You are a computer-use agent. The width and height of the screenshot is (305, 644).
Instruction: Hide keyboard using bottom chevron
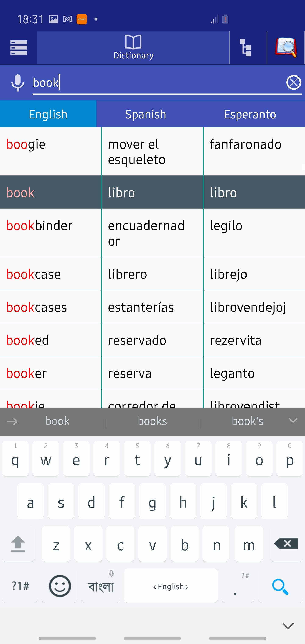(288, 626)
